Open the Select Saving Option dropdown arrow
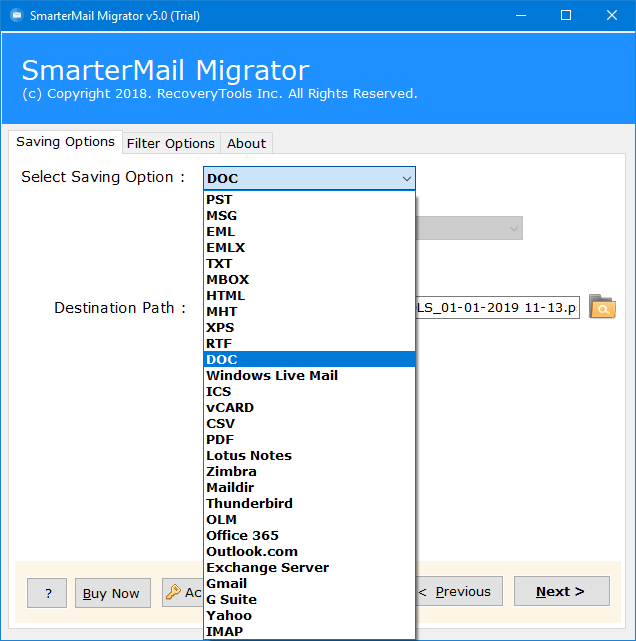The width and height of the screenshot is (636, 641). [406, 179]
